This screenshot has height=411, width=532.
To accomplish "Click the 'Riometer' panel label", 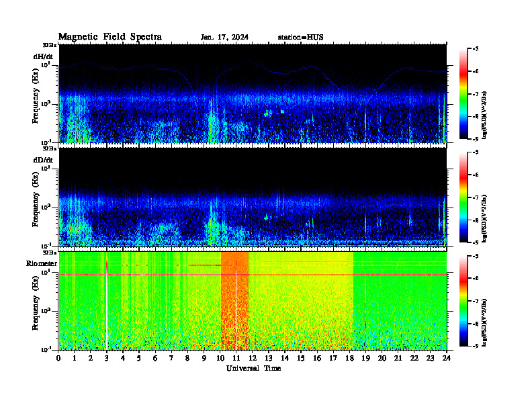I will click(42, 263).
